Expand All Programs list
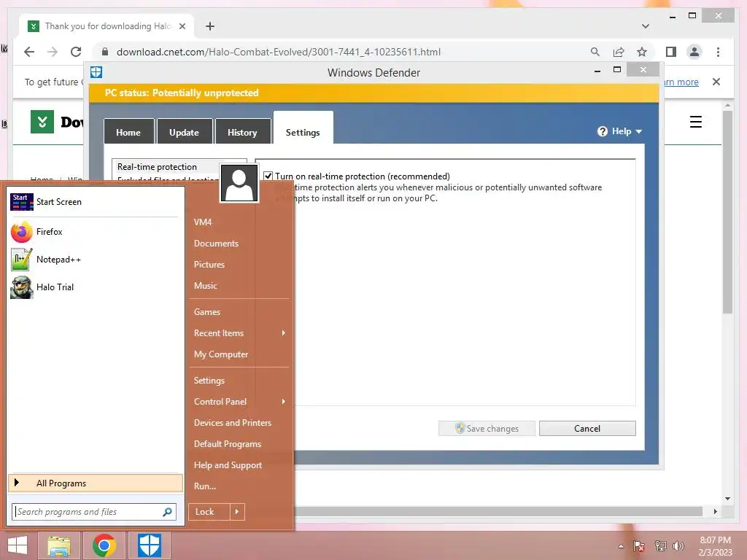 (x=96, y=483)
